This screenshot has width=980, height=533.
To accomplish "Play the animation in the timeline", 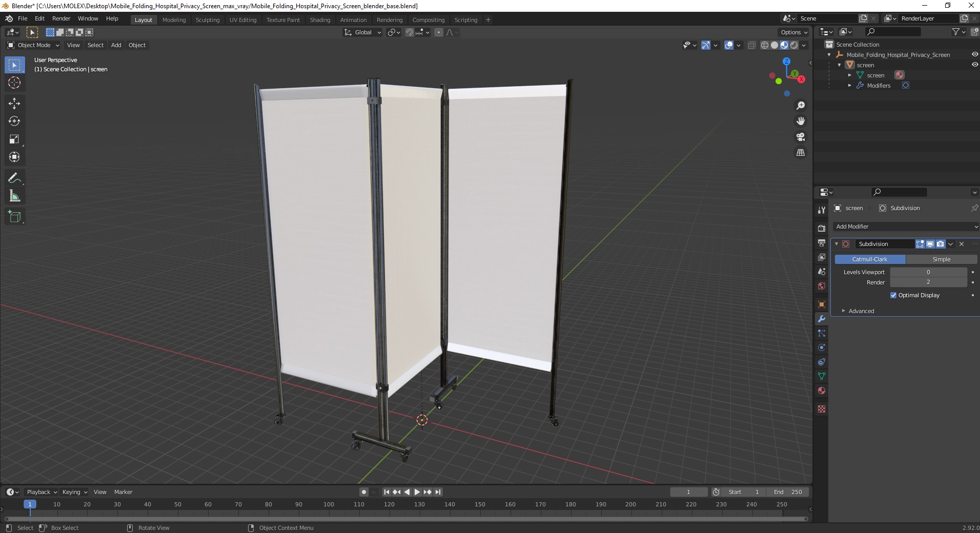I will pyautogui.click(x=417, y=492).
